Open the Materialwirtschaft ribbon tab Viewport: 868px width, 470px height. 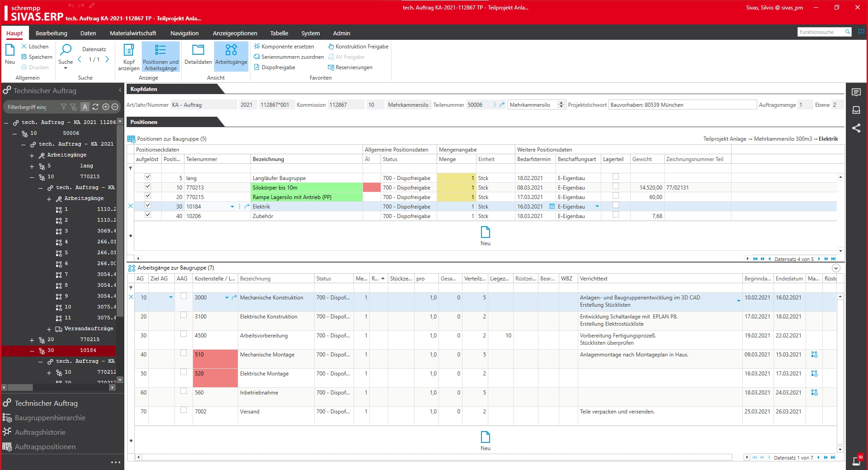(132, 33)
